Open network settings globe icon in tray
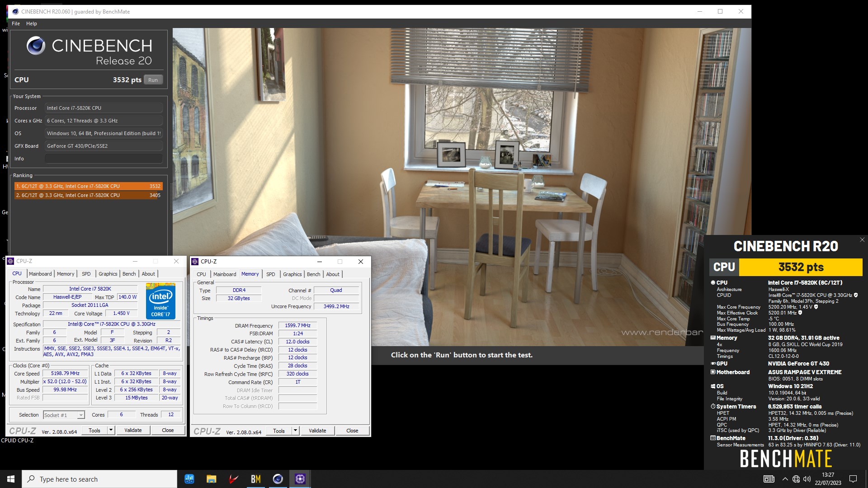868x488 pixels. click(x=796, y=479)
